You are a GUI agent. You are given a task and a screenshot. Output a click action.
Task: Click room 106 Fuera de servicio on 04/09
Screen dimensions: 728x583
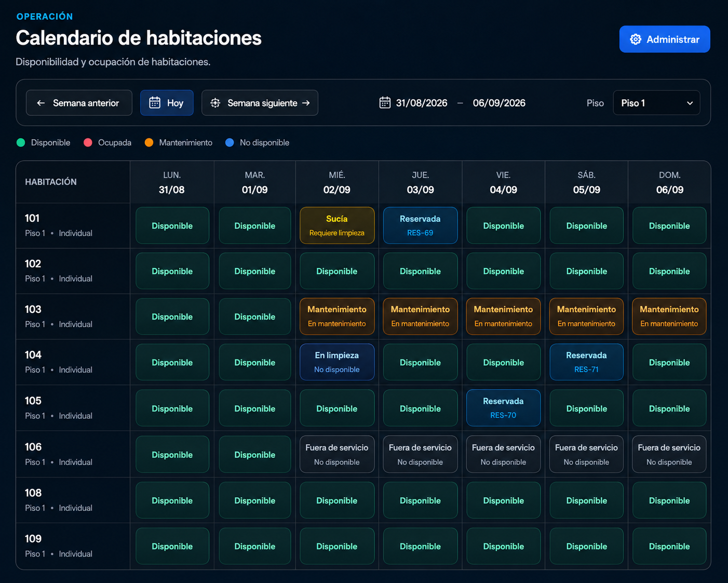pyautogui.click(x=504, y=454)
